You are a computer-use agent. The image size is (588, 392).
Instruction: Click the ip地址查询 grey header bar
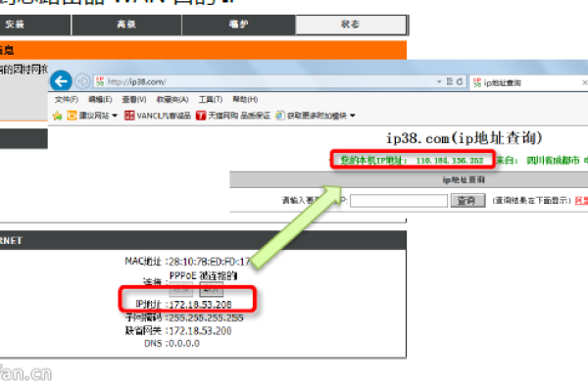point(409,180)
